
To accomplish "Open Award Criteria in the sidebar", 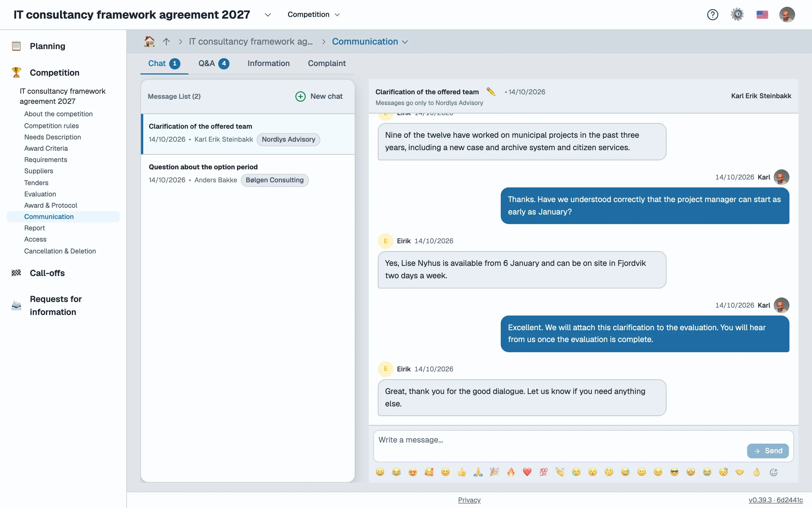I will pyautogui.click(x=46, y=148).
